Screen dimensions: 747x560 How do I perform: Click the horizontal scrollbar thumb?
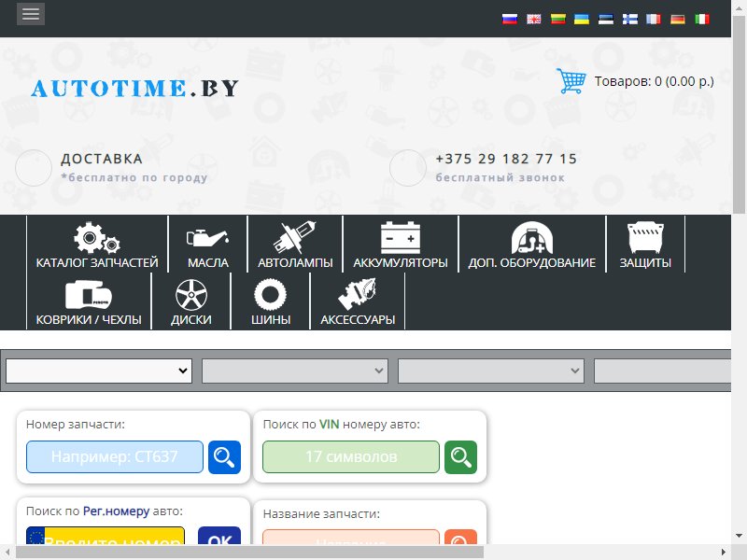(x=249, y=553)
